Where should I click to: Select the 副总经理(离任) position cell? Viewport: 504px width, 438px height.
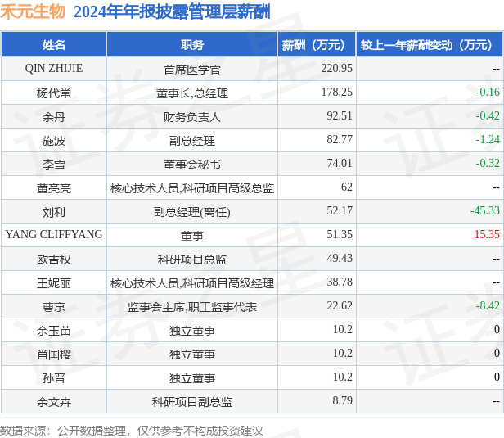coord(192,212)
